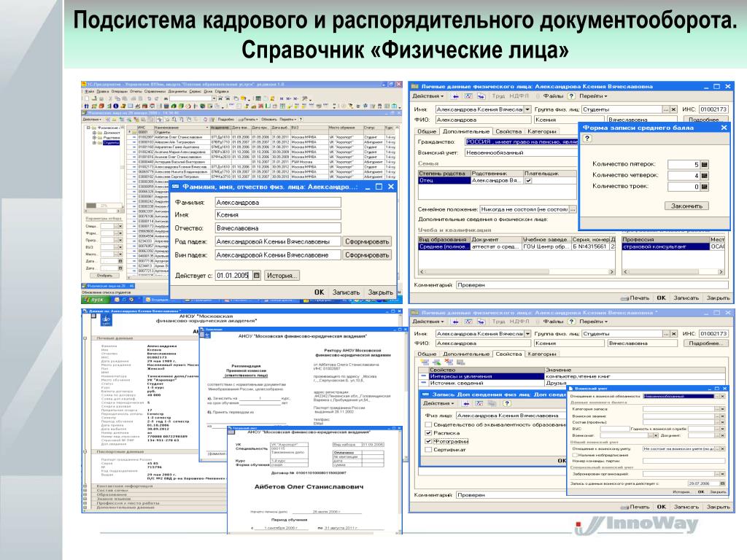The height and width of the screenshot is (560, 747).
Task: Click Закончить in average grade form
Action: (x=686, y=206)
